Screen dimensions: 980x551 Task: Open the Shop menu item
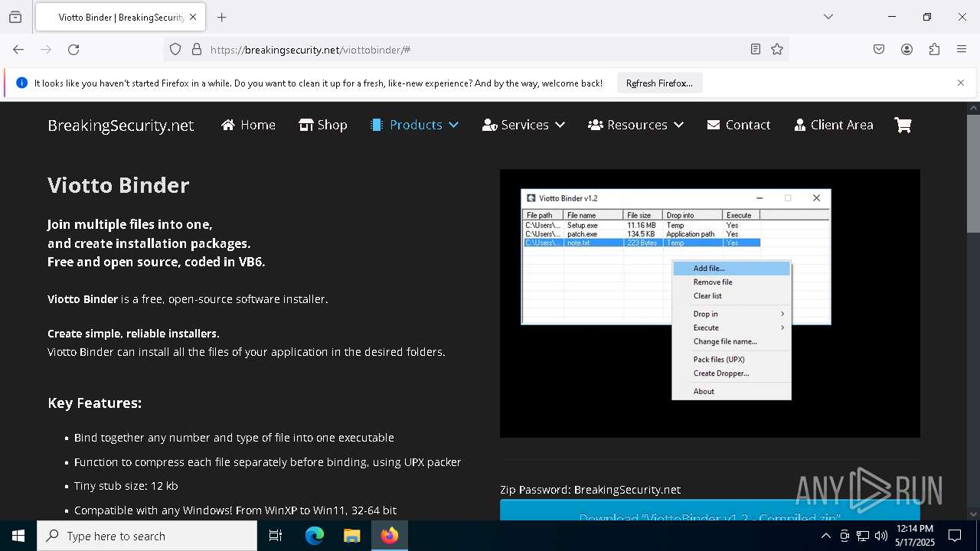pyautogui.click(x=322, y=125)
